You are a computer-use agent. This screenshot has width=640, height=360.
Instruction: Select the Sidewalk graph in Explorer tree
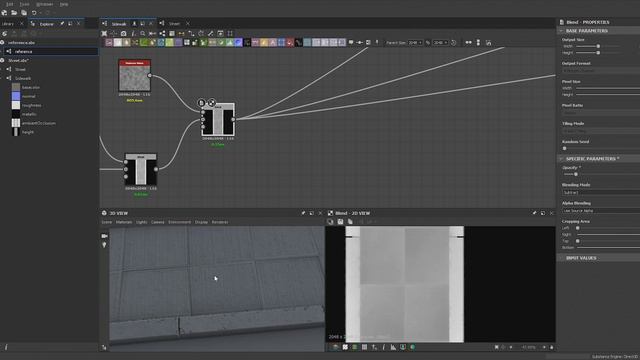click(22, 78)
